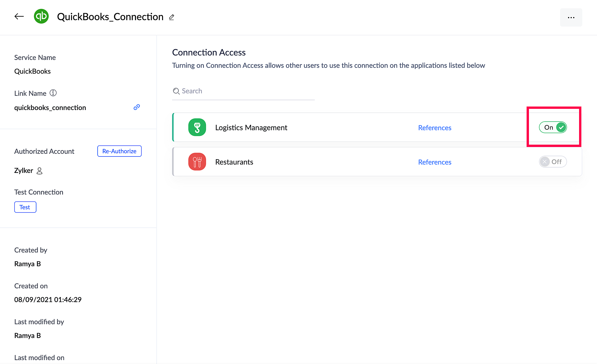Copy link name using chain icon
The image size is (597, 364).
tap(137, 107)
